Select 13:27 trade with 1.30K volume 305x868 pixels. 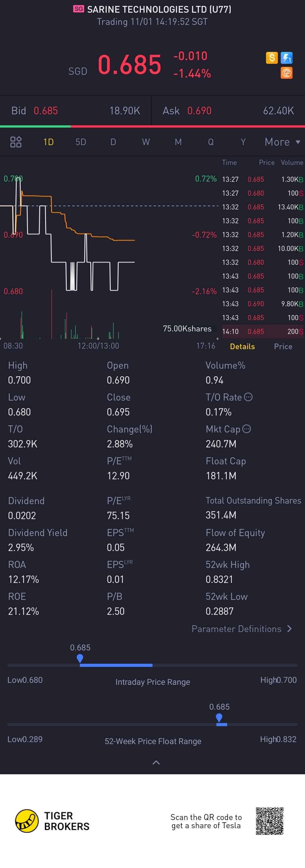click(x=263, y=179)
